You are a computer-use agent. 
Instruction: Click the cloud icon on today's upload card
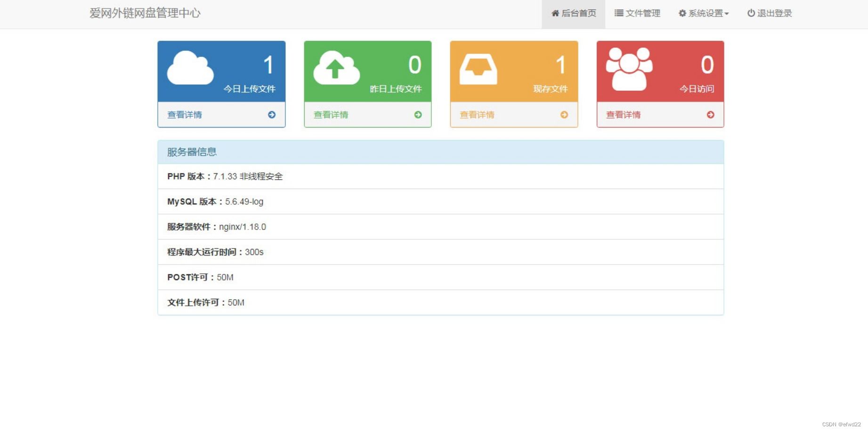(x=190, y=67)
